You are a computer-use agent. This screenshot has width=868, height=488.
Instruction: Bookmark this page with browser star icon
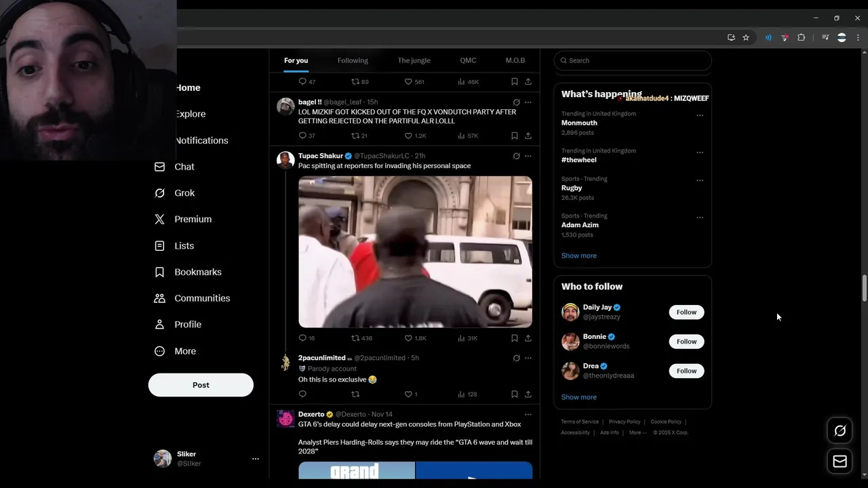point(746,37)
